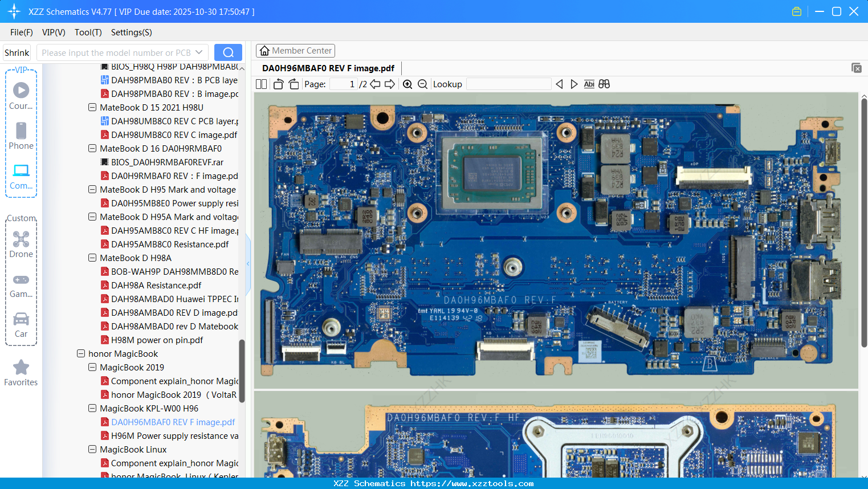The image size is (868, 489).
Task: Click the yellow toolbox icon in title bar
Action: [797, 11]
